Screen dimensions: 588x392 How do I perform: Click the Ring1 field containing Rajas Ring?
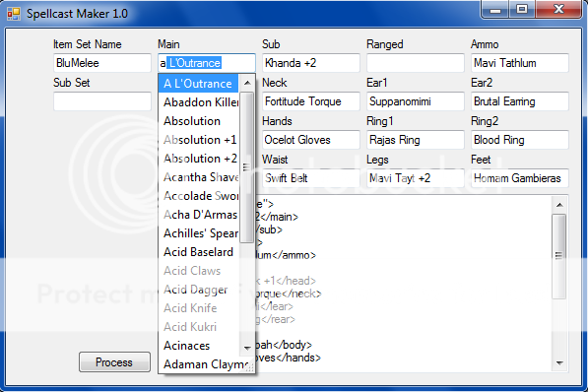click(x=415, y=140)
